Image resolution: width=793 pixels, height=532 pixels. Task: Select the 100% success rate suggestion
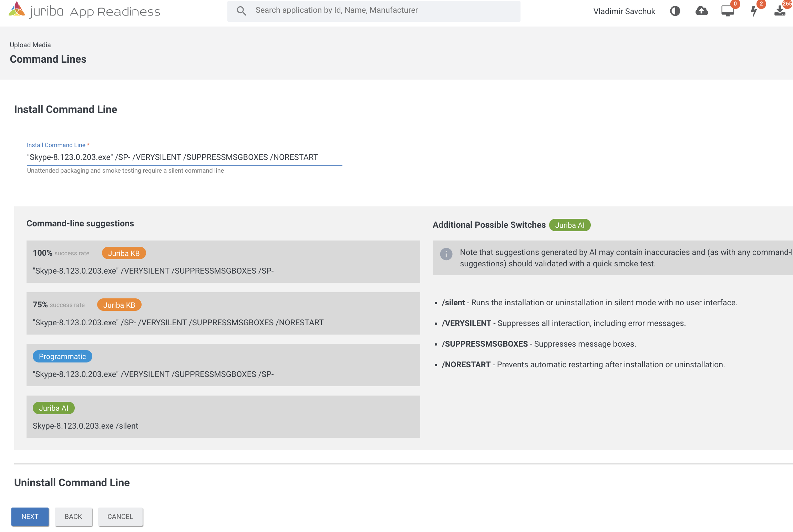(x=223, y=262)
